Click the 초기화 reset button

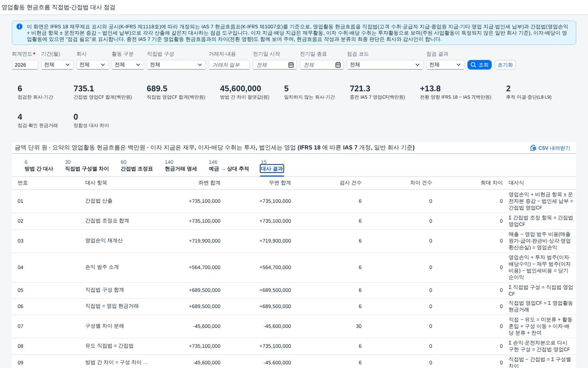(x=505, y=65)
